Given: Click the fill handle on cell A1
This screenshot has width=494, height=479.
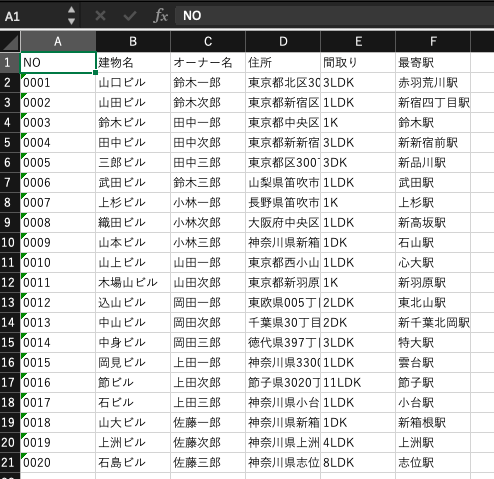Looking at the screenshot, I should coord(95,72).
